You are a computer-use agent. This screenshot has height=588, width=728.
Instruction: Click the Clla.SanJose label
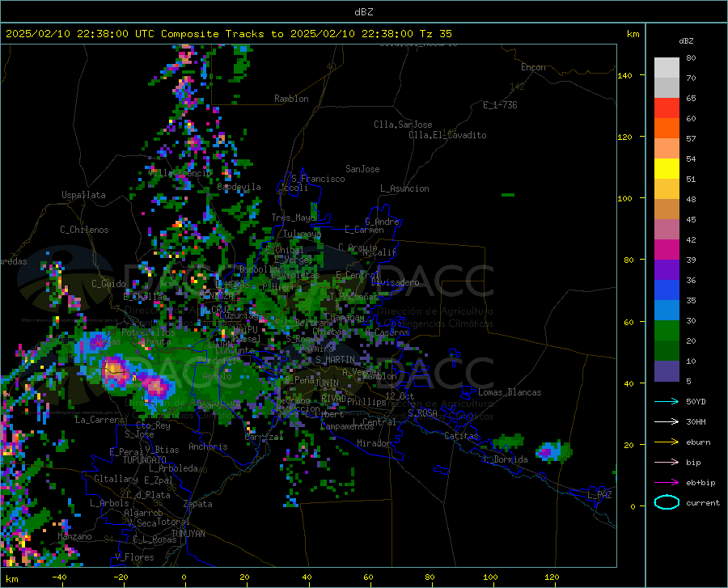point(403,125)
